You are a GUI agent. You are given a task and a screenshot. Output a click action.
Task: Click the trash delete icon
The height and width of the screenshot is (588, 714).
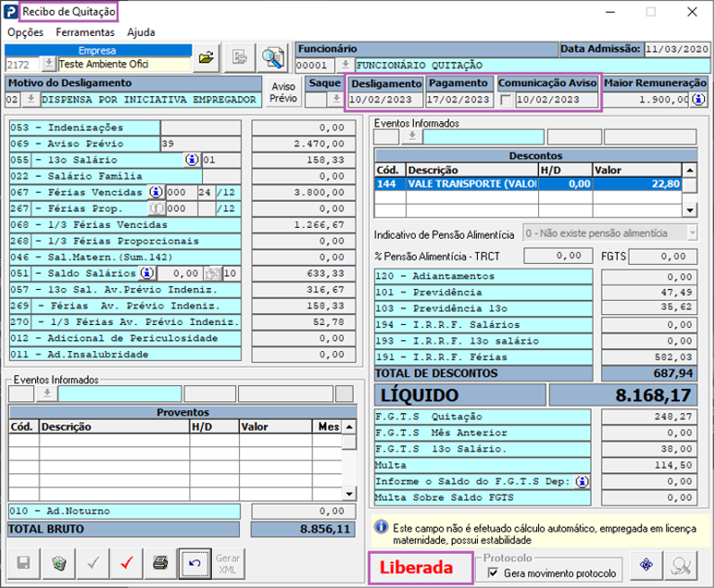(x=59, y=563)
